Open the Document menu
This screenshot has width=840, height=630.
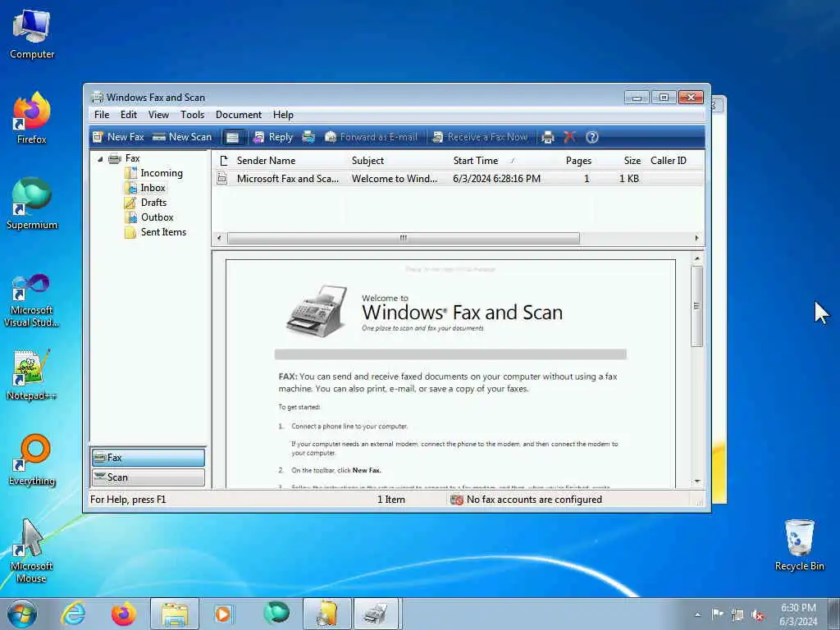(x=239, y=115)
